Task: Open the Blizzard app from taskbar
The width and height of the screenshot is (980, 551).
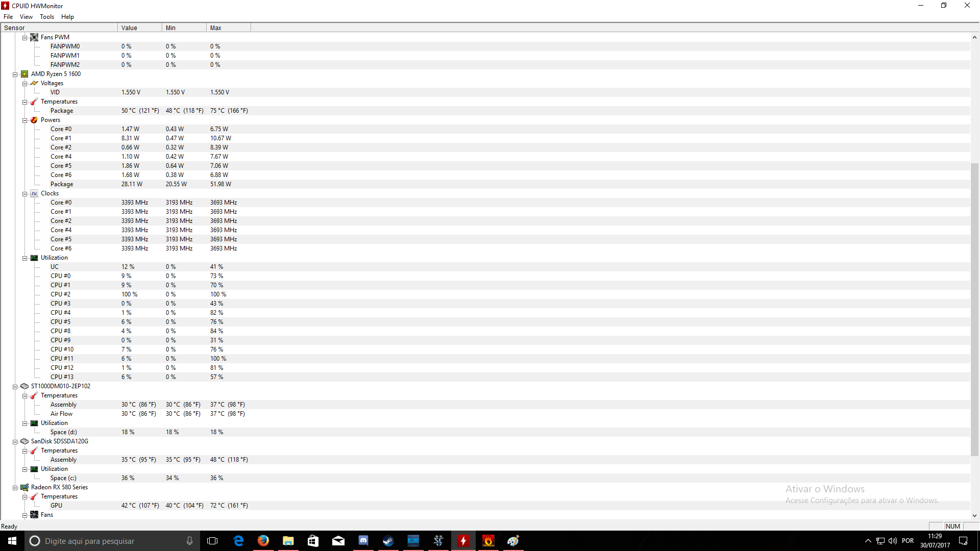Action: tap(413, 541)
